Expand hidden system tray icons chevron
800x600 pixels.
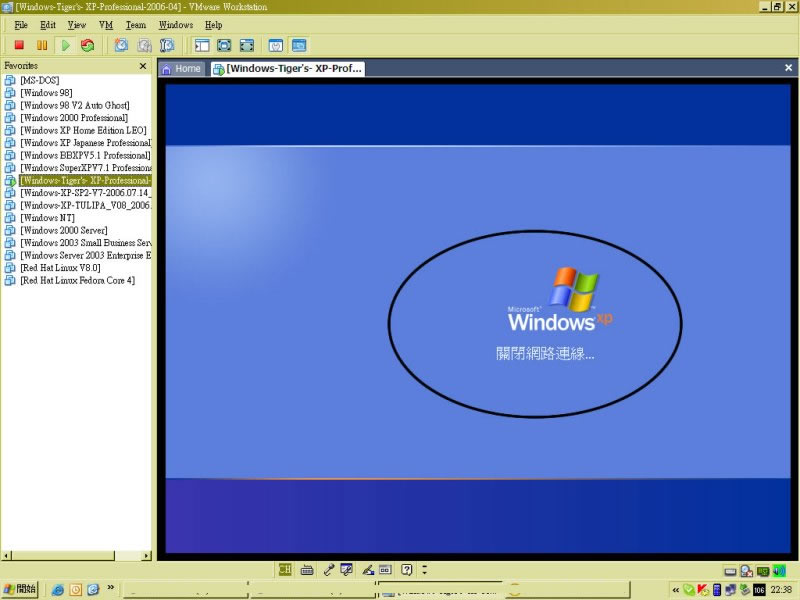[676, 590]
